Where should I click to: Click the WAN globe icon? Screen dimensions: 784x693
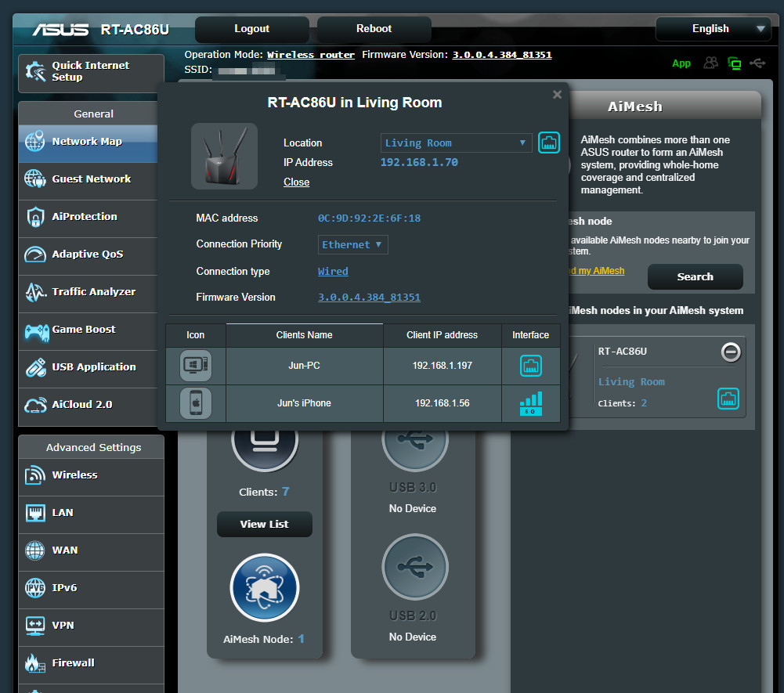[35, 550]
